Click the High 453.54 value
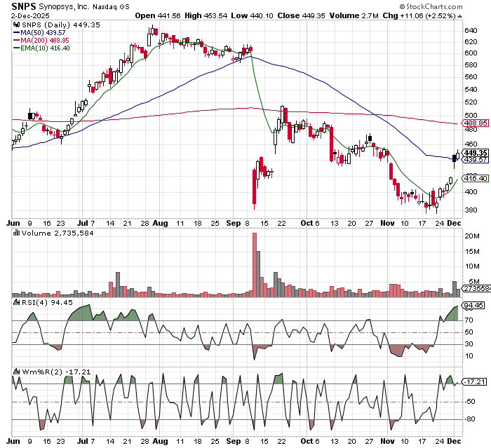Image resolution: width=491 pixels, height=448 pixels. coord(206,15)
